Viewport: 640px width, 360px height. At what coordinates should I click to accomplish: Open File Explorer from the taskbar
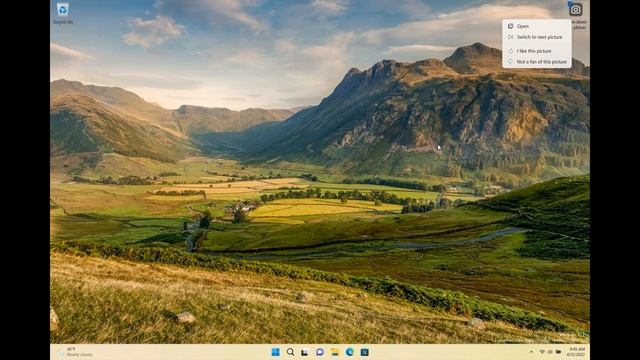[x=335, y=352]
